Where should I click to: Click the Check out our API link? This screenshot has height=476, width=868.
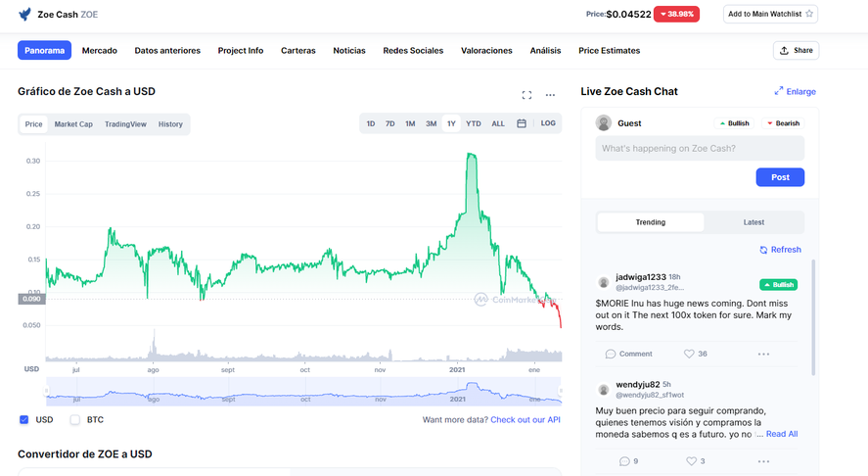pos(525,419)
